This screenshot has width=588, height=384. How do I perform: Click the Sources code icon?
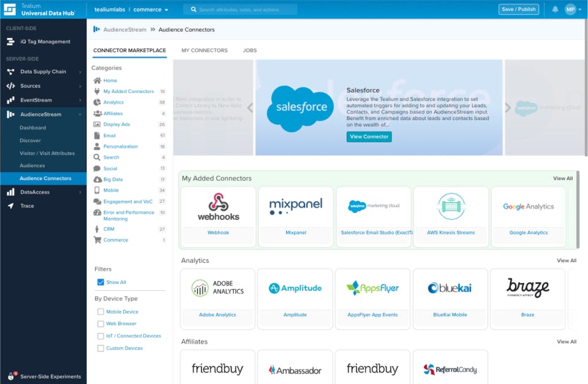click(x=10, y=86)
